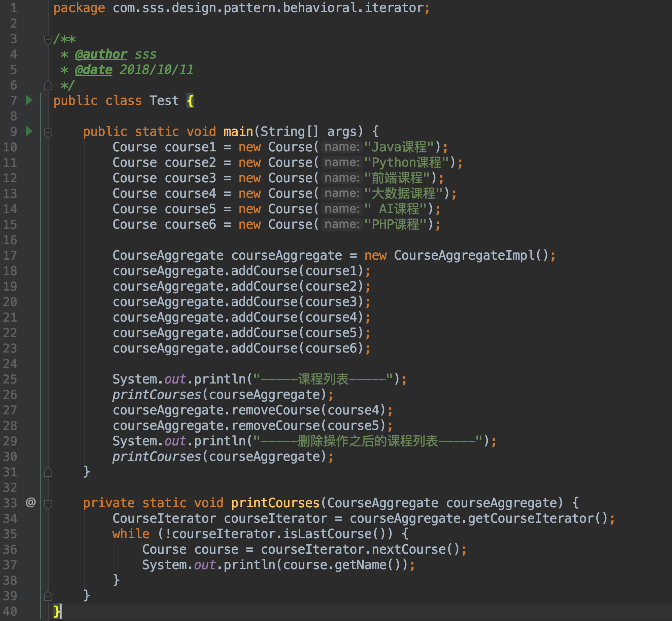Click the name: hint on course1 line
672x621 pixels.
point(341,147)
